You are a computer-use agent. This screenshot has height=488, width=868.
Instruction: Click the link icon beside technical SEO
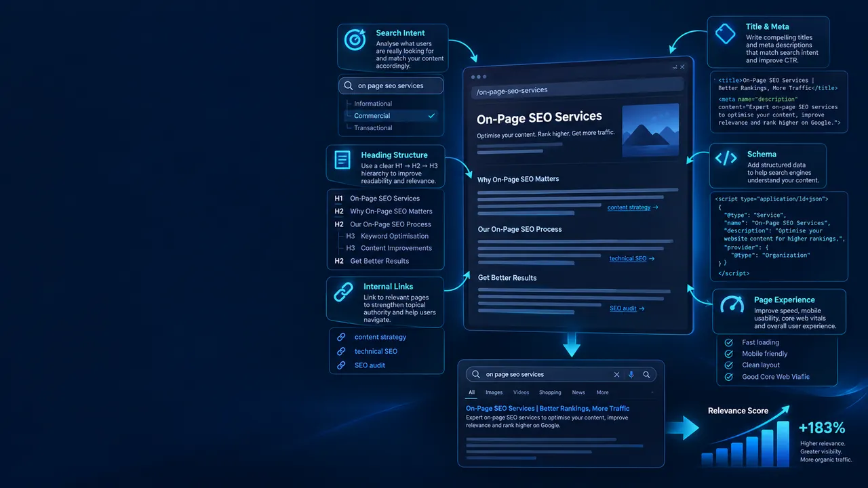(341, 351)
